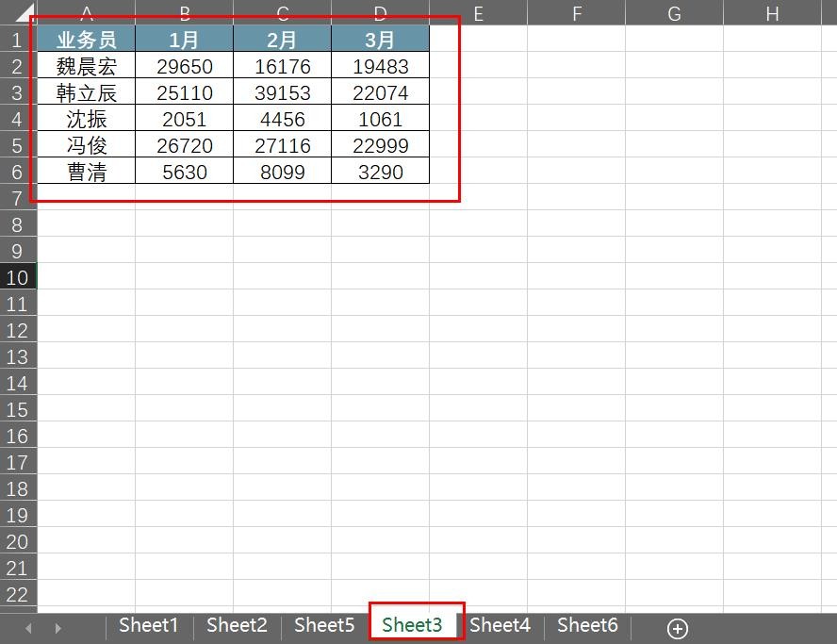This screenshot has width=837, height=644.
Task: Select entire row 15 header
Action: [x=18, y=409]
